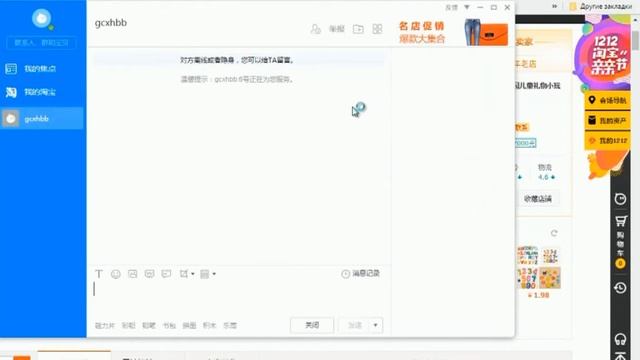Click the user avatar in blue sidebar
Screen dimensions: 640x360
coord(42,19)
